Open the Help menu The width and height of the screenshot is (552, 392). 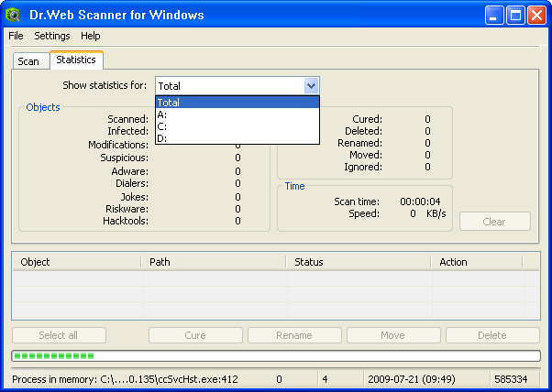pos(91,36)
